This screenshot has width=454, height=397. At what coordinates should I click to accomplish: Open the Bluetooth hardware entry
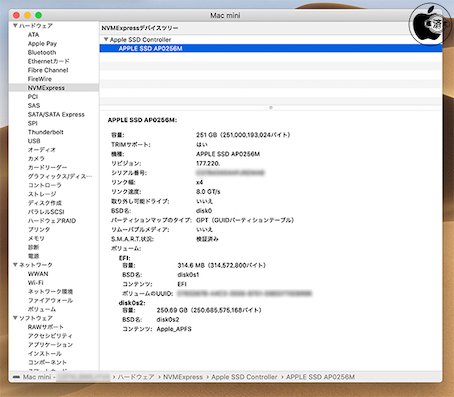(x=42, y=52)
